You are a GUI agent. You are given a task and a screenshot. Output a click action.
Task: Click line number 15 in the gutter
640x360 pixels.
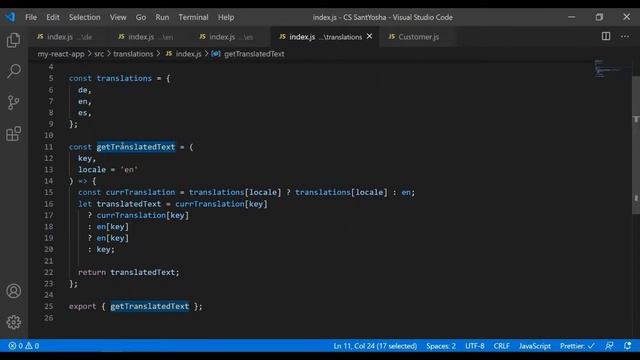(x=49, y=192)
